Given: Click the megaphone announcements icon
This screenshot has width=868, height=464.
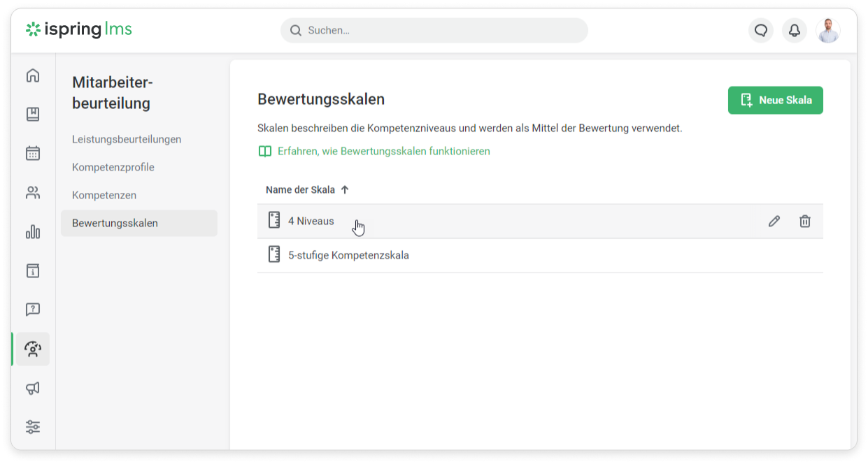Looking at the screenshot, I should coord(33,388).
